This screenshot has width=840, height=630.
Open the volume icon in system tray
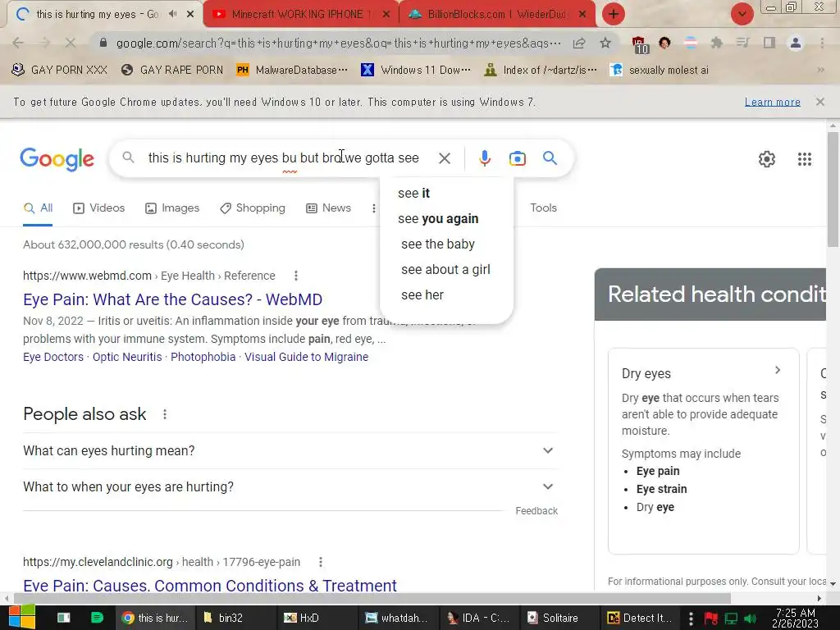tap(750, 619)
